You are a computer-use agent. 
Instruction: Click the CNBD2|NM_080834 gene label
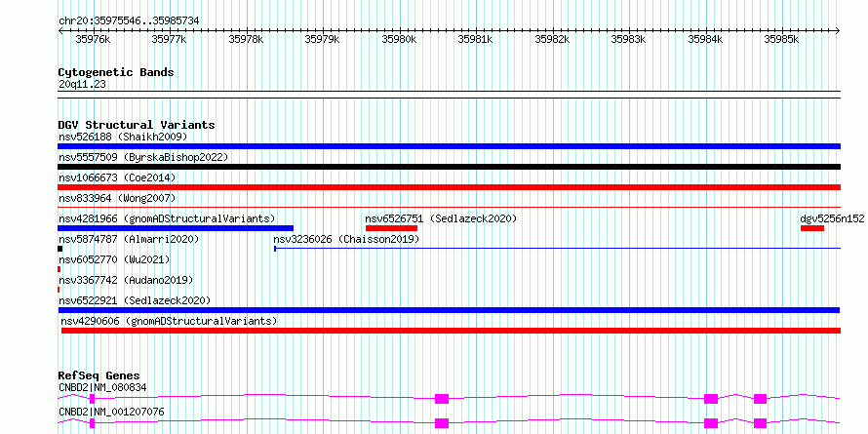(x=102, y=387)
